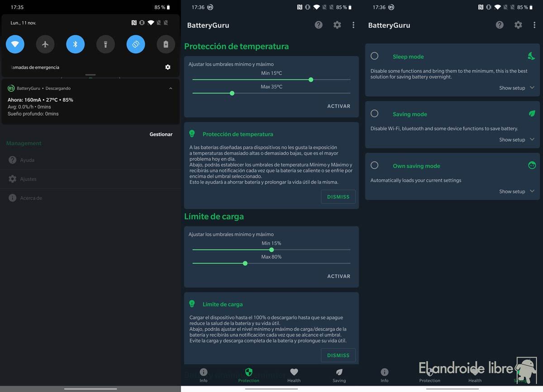The height and width of the screenshot is (392, 543).
Task: Open settings gear on the Saving screen header
Action: coord(518,25)
